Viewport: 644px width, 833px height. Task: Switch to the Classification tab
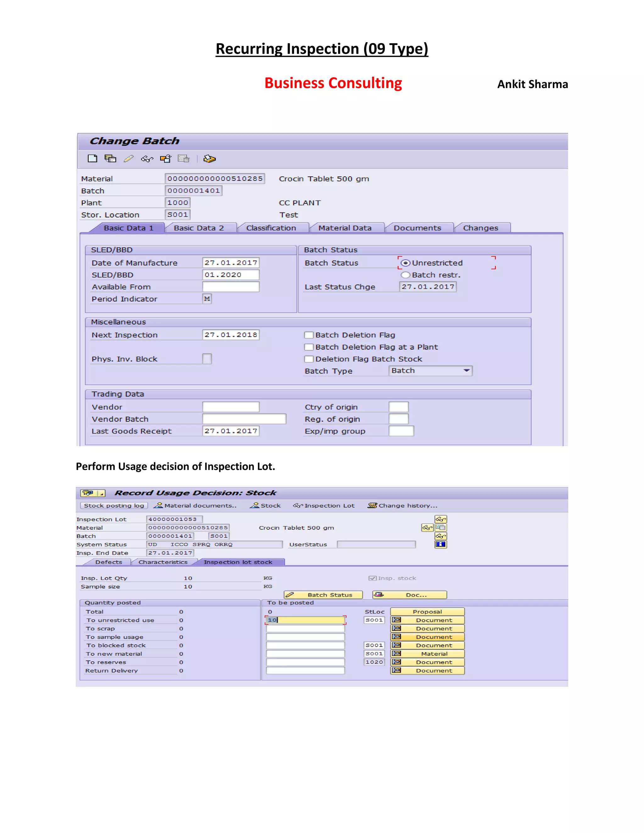click(271, 228)
